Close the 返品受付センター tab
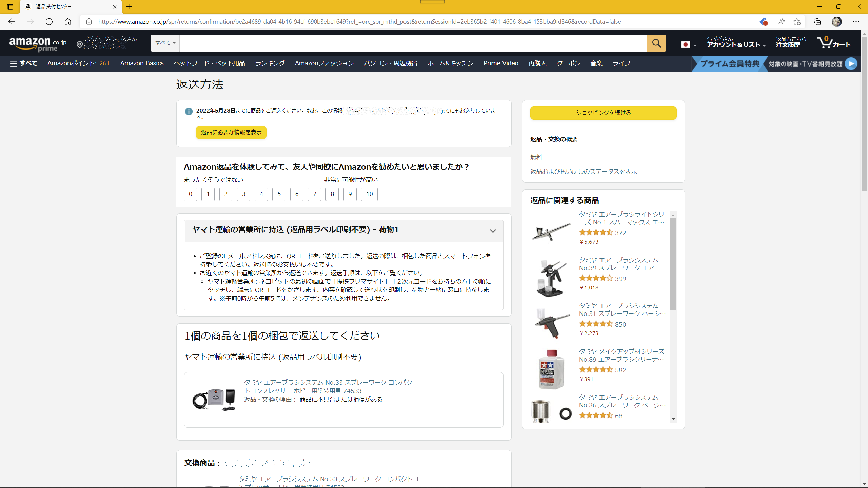This screenshot has width=868, height=488. [115, 7]
